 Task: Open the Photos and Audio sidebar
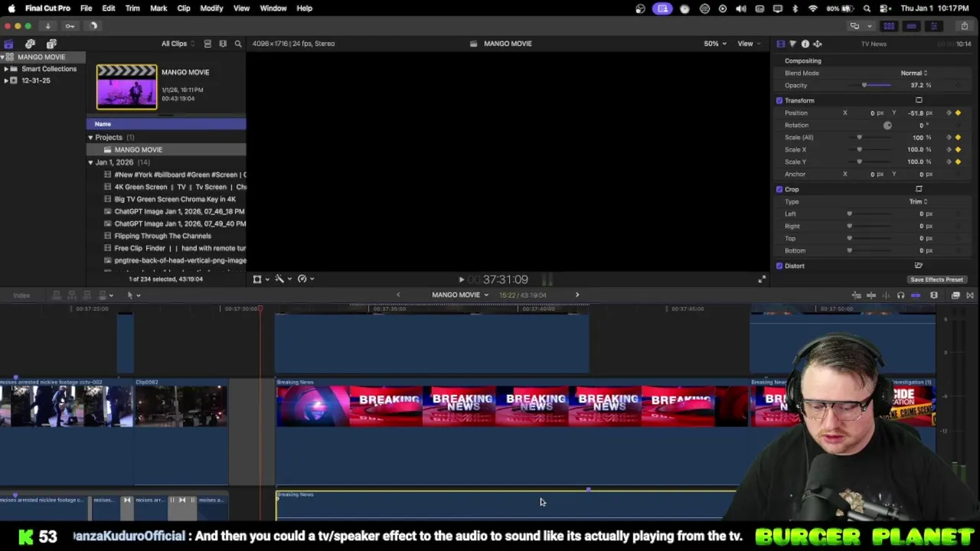[30, 44]
